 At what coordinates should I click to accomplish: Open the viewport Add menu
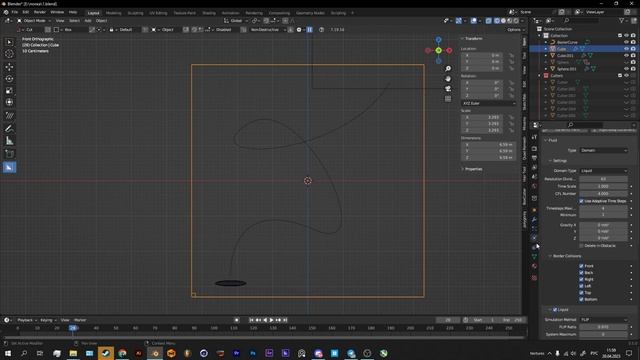tap(88, 21)
